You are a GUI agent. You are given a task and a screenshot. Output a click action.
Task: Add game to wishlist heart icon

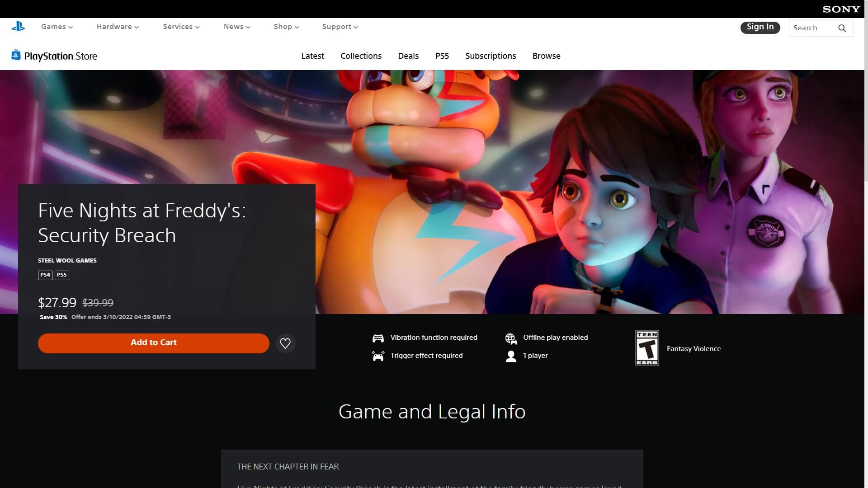(x=285, y=343)
